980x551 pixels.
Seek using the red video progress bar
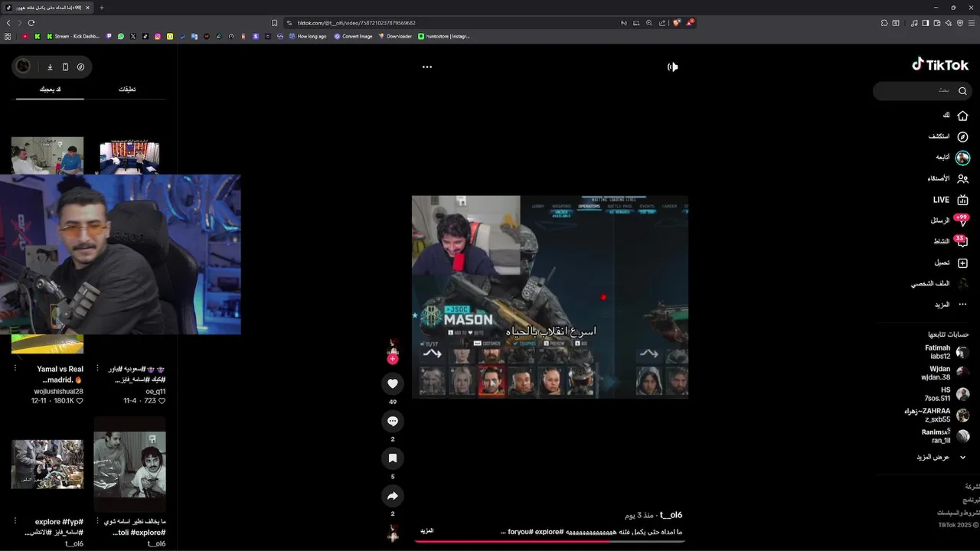click(549, 541)
